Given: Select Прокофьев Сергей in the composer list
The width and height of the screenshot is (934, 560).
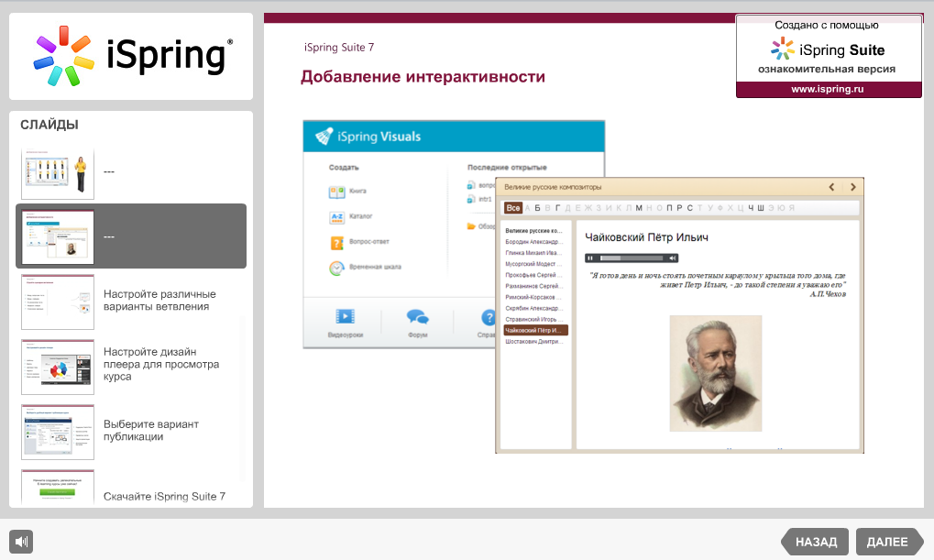Looking at the screenshot, I should [534, 275].
